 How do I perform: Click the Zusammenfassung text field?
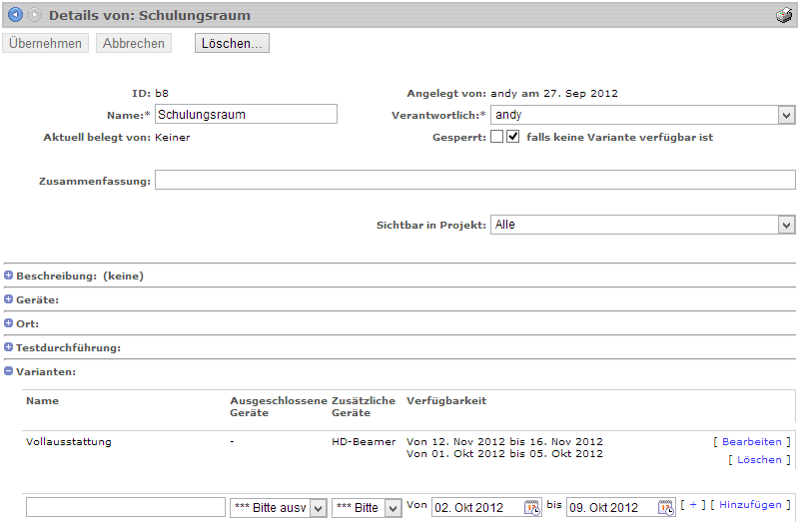[474, 180]
